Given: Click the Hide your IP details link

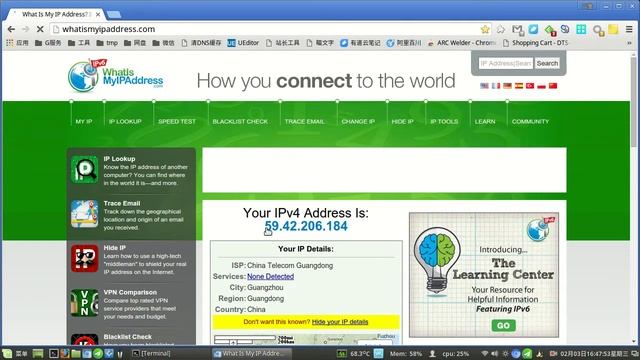Looking at the screenshot, I should (x=340, y=322).
